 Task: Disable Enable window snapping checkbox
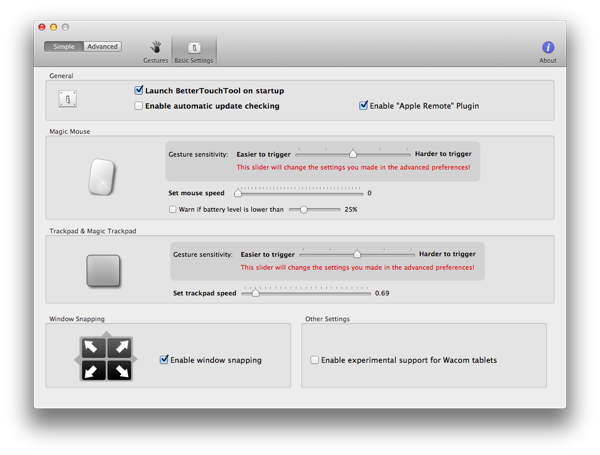click(x=164, y=360)
